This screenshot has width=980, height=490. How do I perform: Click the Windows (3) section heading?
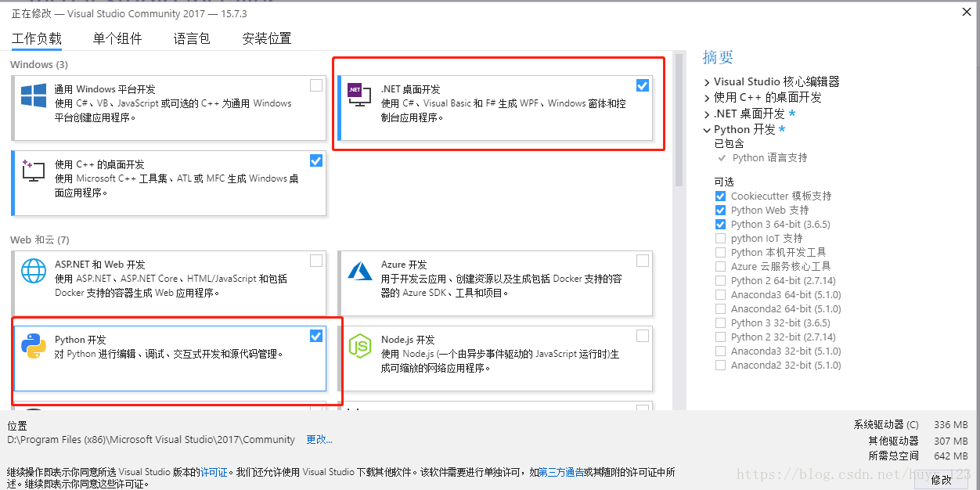tap(39, 64)
